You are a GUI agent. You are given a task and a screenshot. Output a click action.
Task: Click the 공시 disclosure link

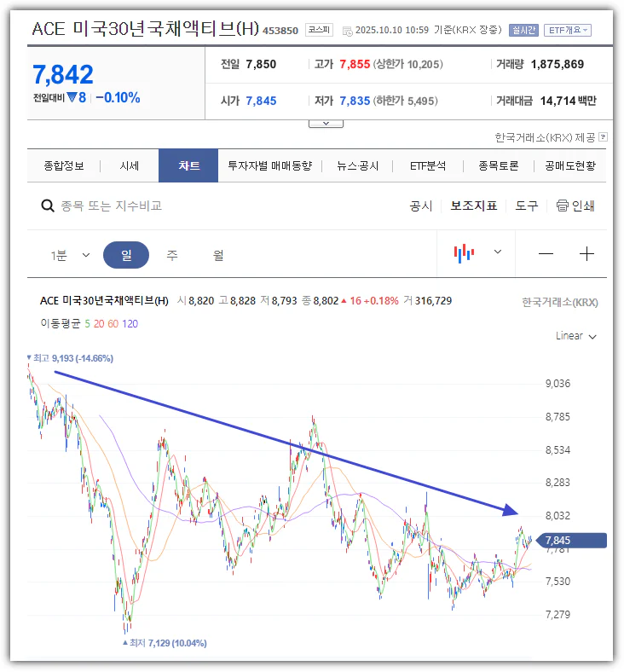point(421,206)
